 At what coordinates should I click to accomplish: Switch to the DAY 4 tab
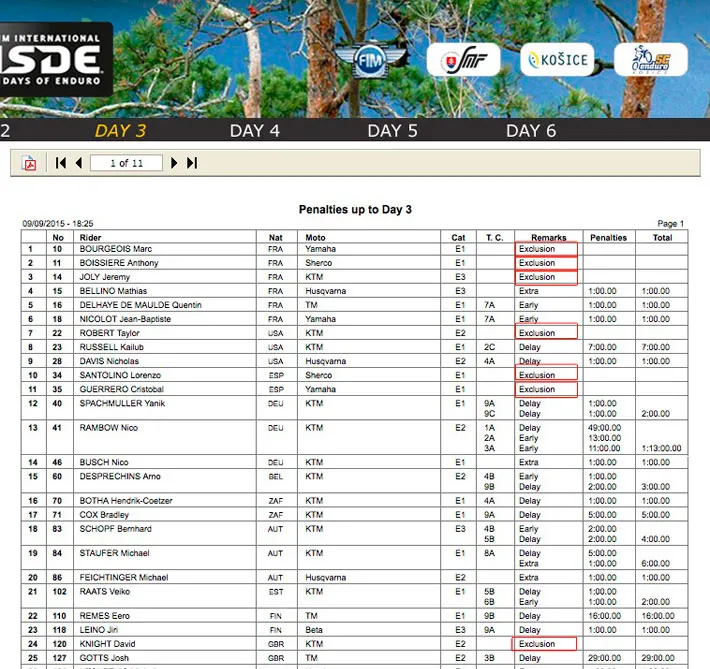pyautogui.click(x=254, y=131)
